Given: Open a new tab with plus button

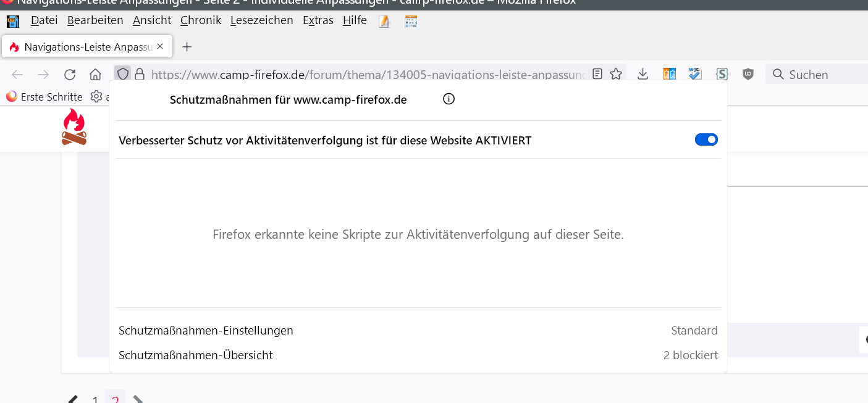Looking at the screenshot, I should pyautogui.click(x=187, y=47).
